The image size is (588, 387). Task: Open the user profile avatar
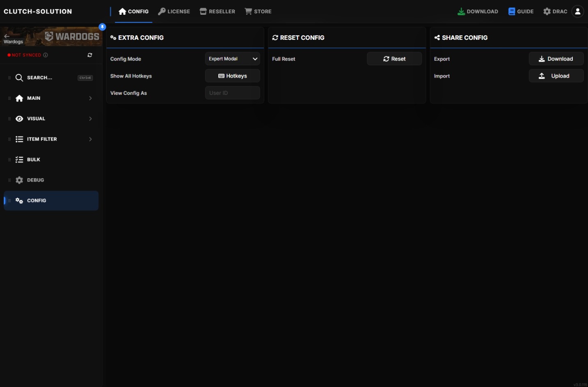click(578, 11)
